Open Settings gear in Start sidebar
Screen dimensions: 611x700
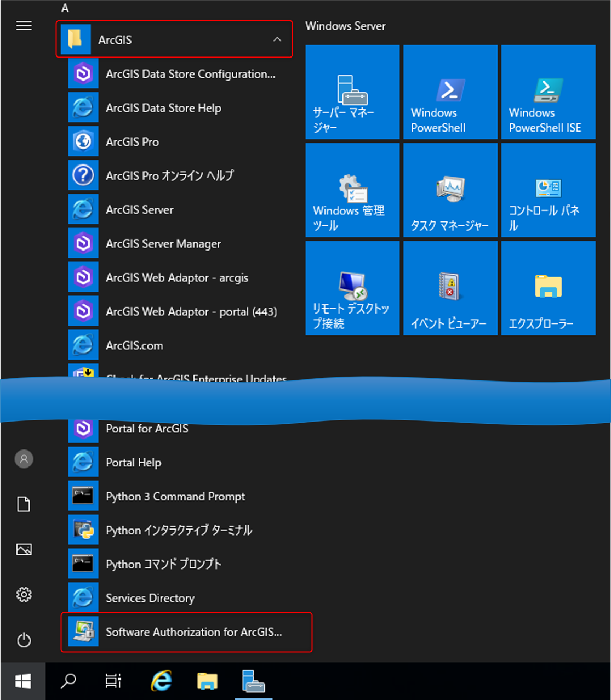click(24, 595)
